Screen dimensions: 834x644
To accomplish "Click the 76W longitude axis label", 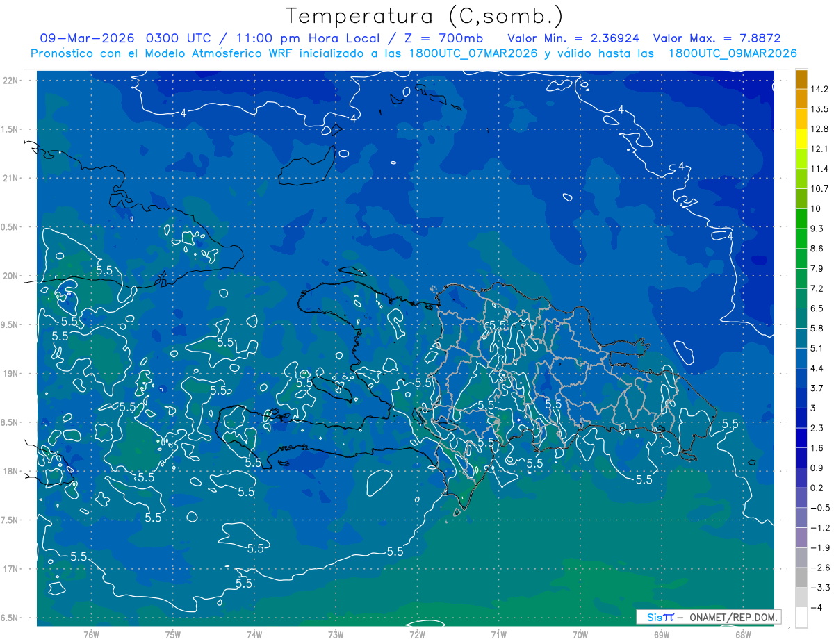I will coord(91,634).
